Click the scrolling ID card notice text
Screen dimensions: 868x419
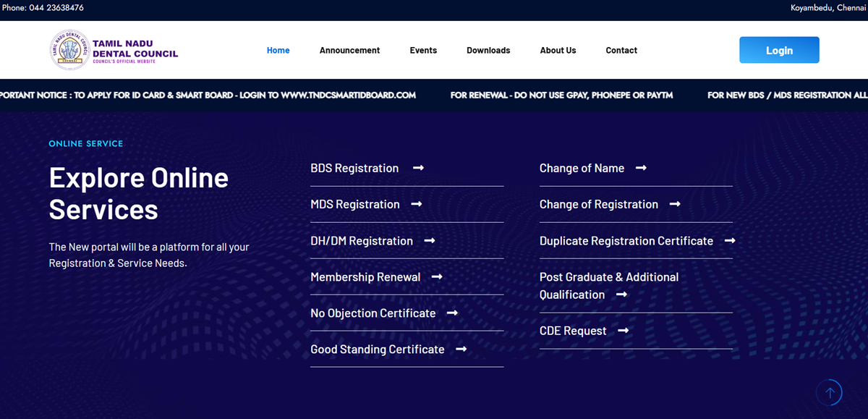coord(208,96)
